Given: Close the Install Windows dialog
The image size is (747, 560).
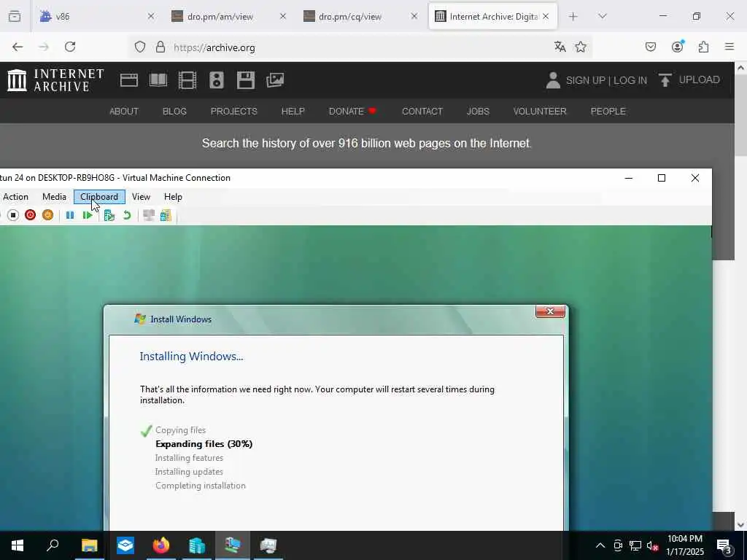Looking at the screenshot, I should (x=550, y=311).
